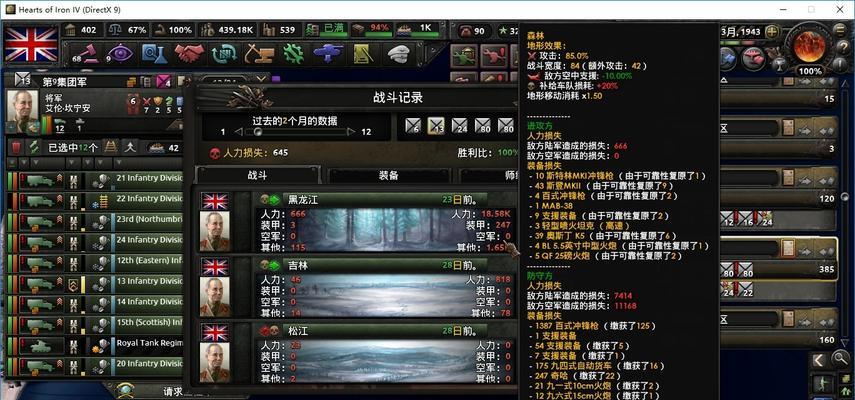
Task: Open the Decisions gavel icon showing 68
Action: click(x=86, y=54)
